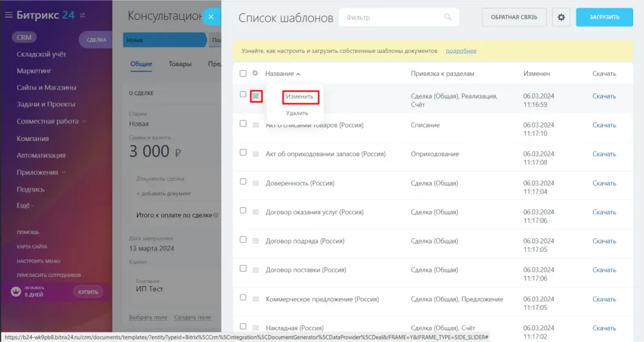Click КАРТА САЙТА in sidebar
This screenshot has width=644, height=342.
[32, 247]
